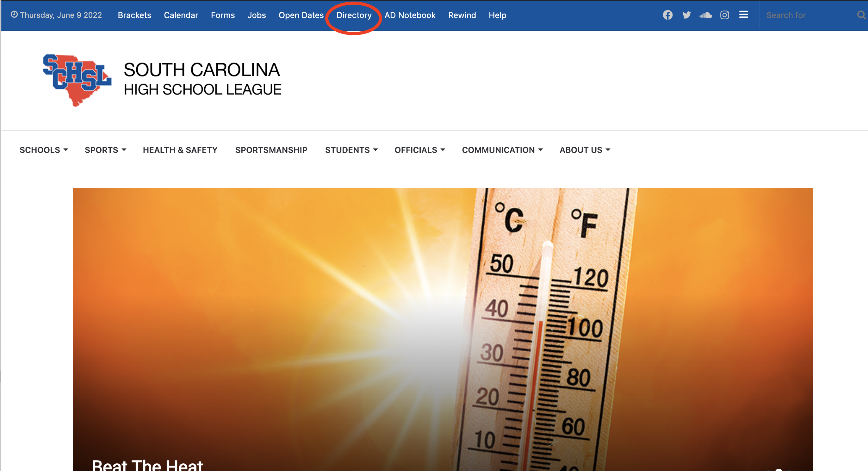The height and width of the screenshot is (471, 868).
Task: Open AD Notebook link
Action: click(x=410, y=15)
